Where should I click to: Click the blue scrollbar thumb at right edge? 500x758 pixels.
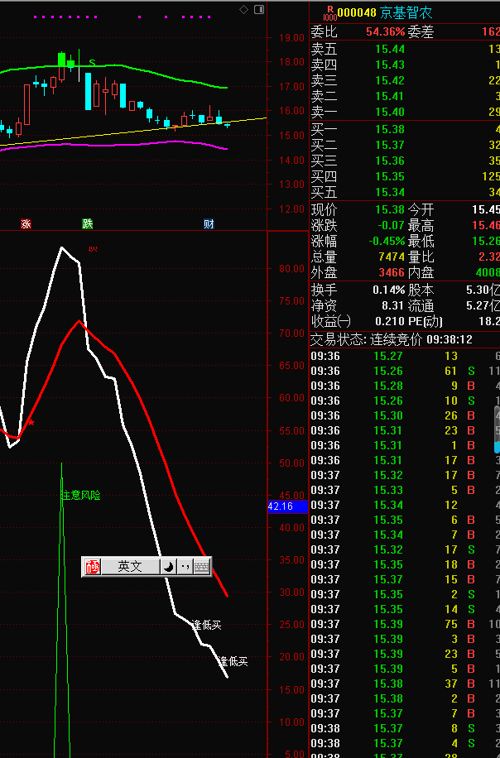pyautogui.click(x=497, y=446)
